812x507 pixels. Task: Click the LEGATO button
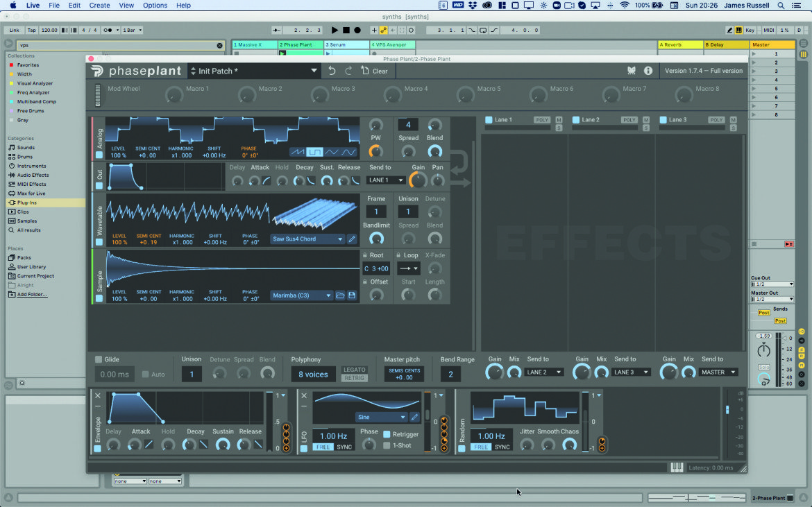point(355,370)
